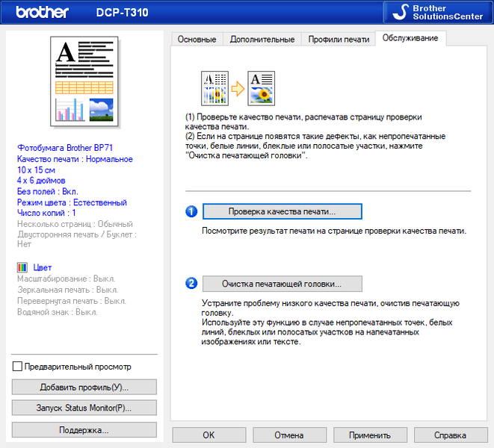Image resolution: width=494 pixels, height=448 pixels.
Task: Enable Предварительный просмотр checkbox
Action: point(17,367)
